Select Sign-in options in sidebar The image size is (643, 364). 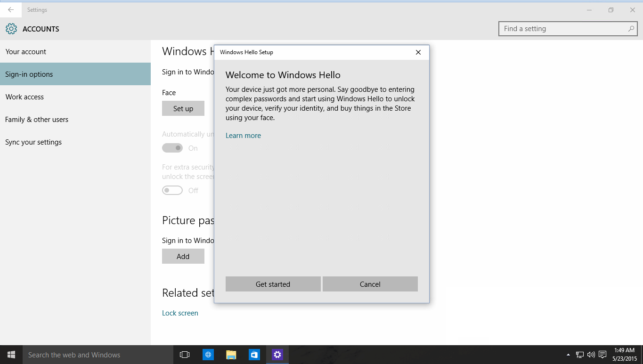pos(75,74)
